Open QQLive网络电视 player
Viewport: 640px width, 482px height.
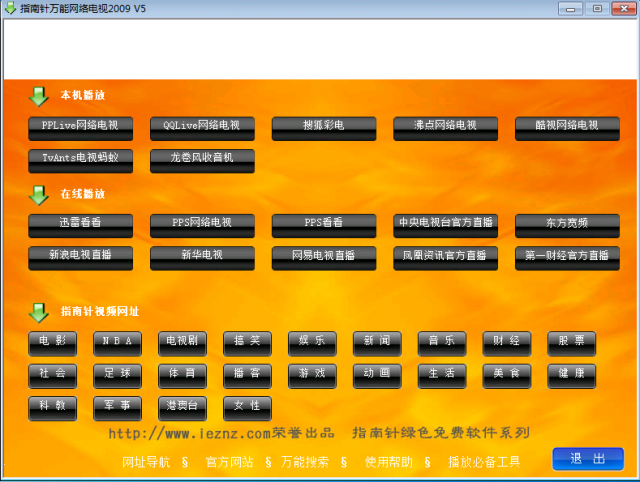pyautogui.click(x=202, y=126)
